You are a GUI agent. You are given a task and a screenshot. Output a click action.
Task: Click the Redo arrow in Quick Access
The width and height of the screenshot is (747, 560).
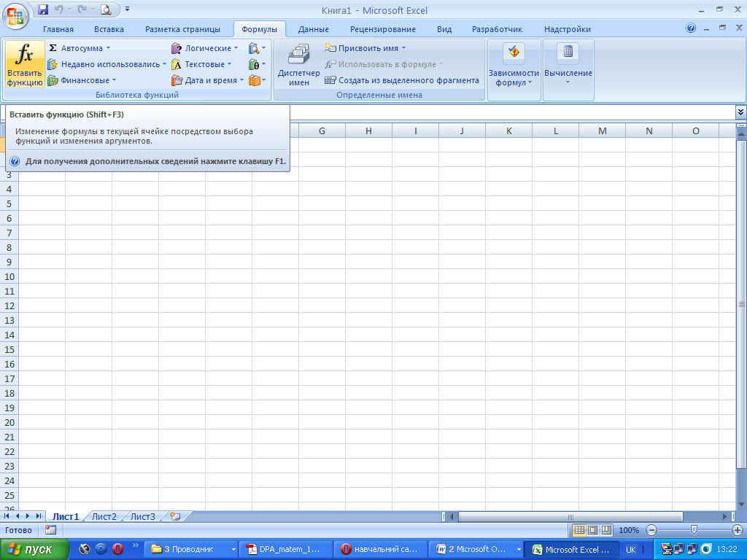pos(82,9)
